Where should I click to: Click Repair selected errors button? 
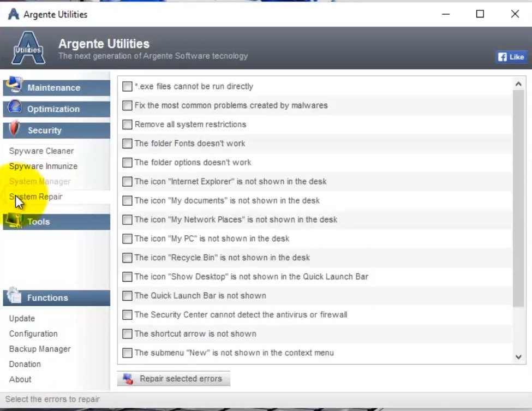point(174,379)
